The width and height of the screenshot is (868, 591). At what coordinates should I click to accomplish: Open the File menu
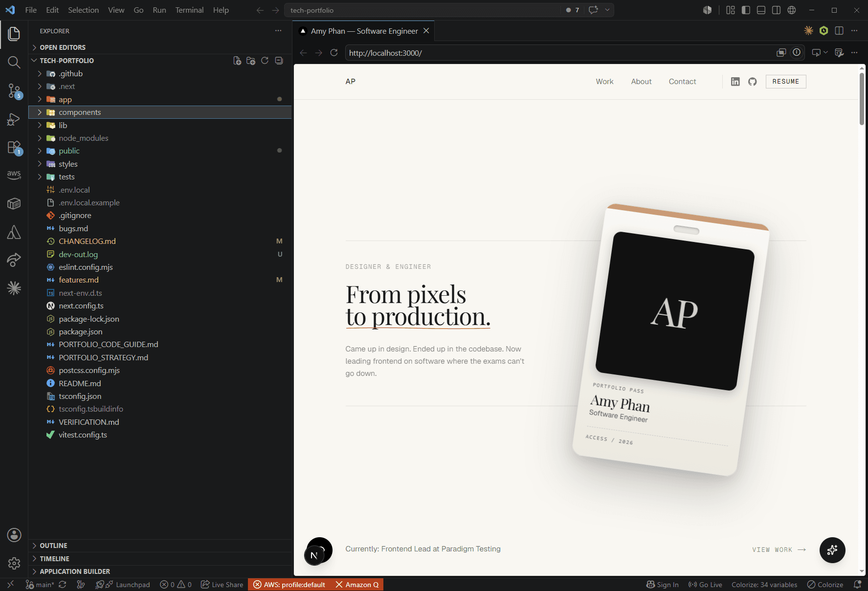(x=31, y=10)
